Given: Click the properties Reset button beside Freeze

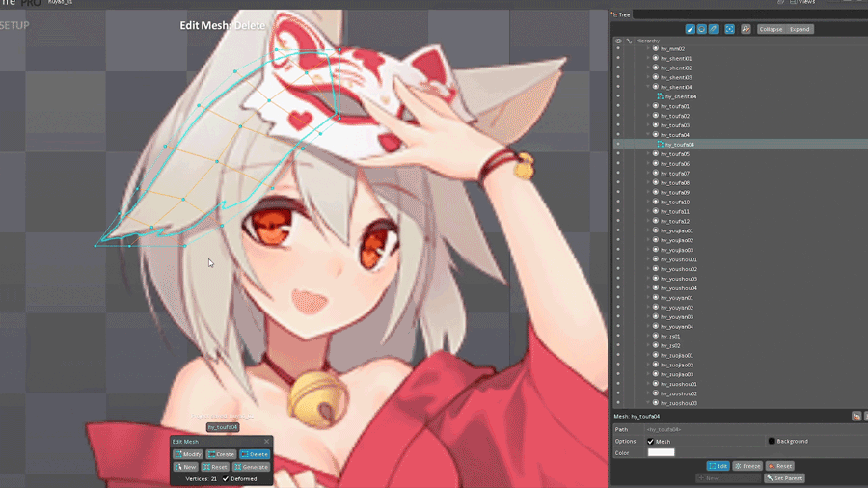Looking at the screenshot, I should point(780,466).
